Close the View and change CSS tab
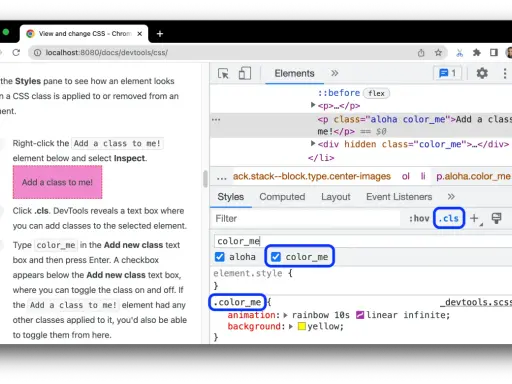Viewport: 512px width, 384px height. [140, 34]
